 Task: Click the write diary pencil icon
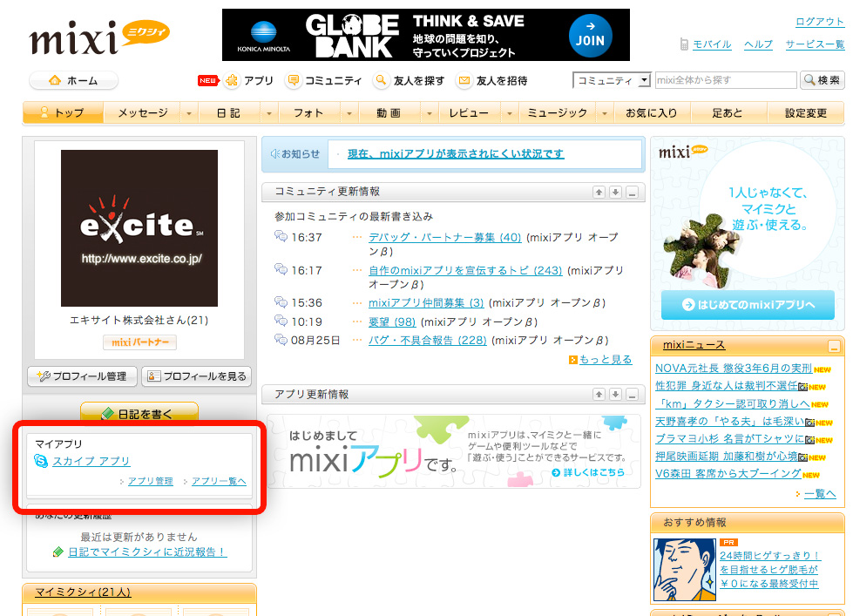point(107,414)
